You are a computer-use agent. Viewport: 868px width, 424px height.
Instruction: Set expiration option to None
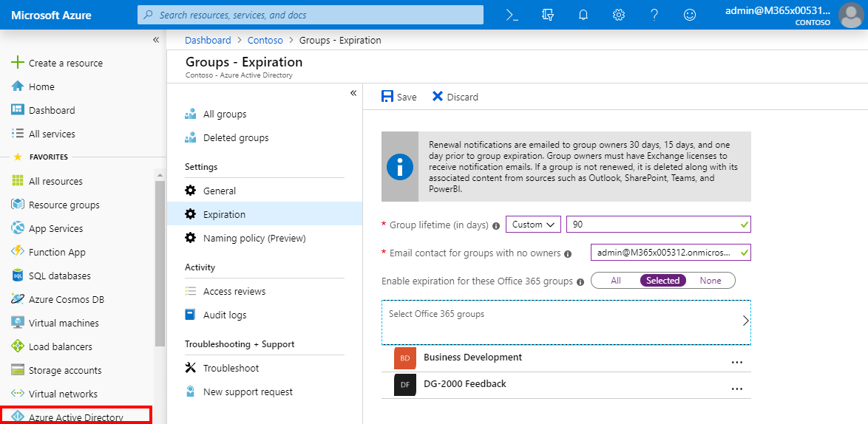[x=710, y=281]
